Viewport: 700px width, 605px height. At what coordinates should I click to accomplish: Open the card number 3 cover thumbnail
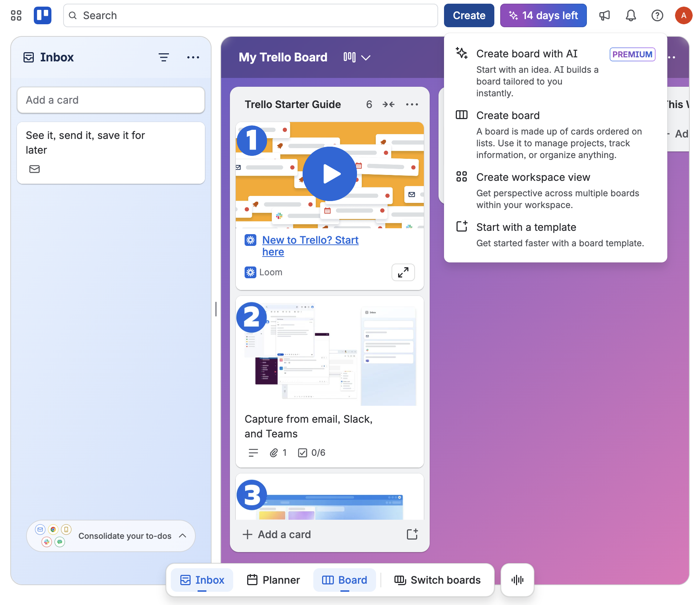(x=330, y=497)
